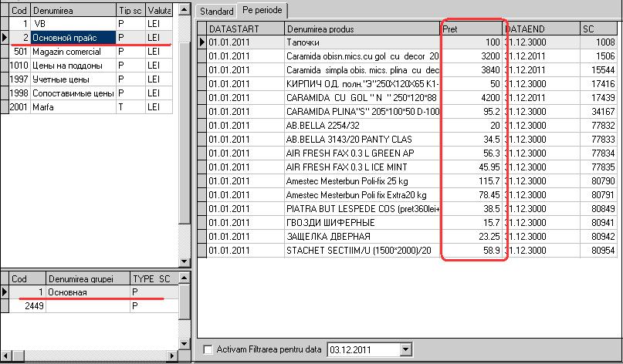Screen dimensions: 623x364
Task: Switch to the Pe periode tab
Action: pyautogui.click(x=262, y=10)
